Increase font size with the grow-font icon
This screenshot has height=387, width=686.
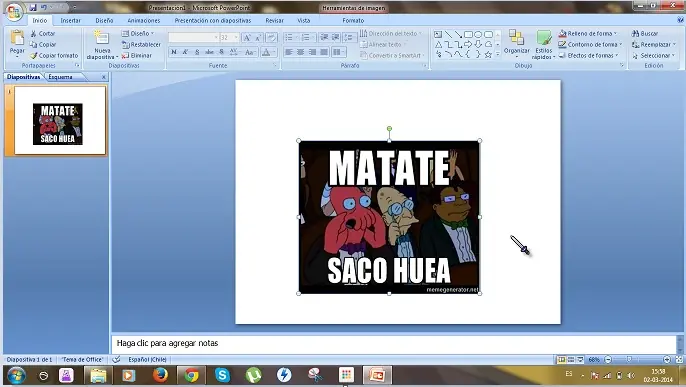pos(246,38)
